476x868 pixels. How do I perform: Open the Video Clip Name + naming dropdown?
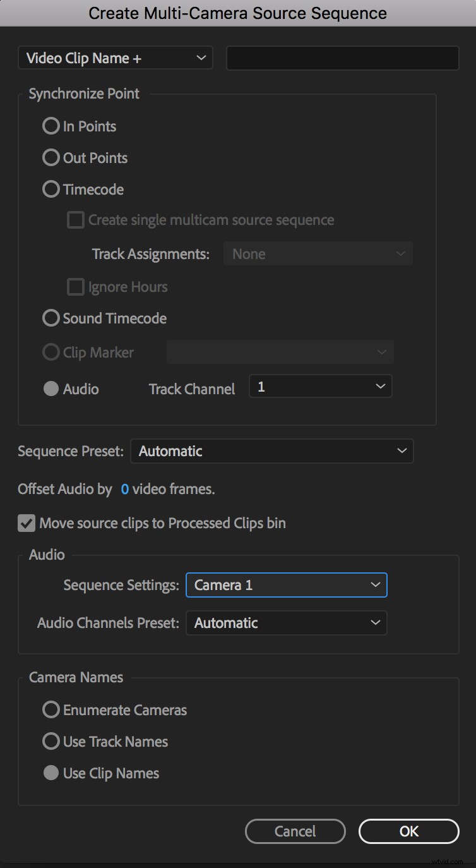point(116,57)
